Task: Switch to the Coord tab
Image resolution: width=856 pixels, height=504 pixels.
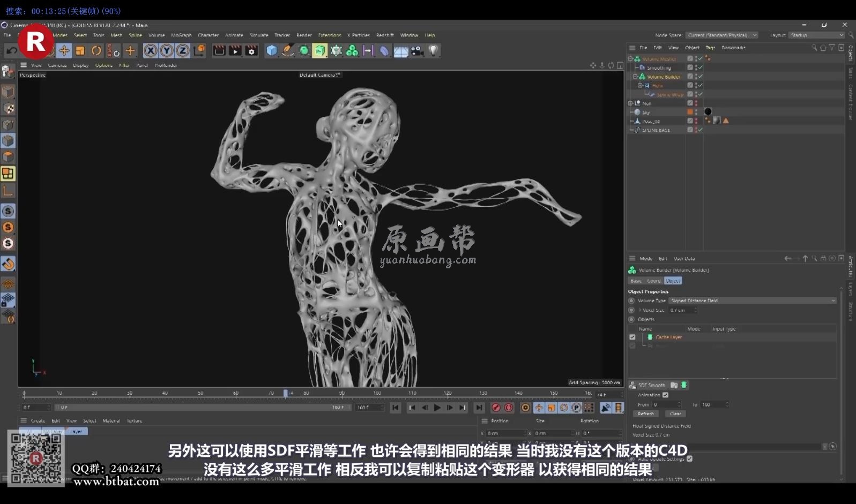Action: click(654, 281)
